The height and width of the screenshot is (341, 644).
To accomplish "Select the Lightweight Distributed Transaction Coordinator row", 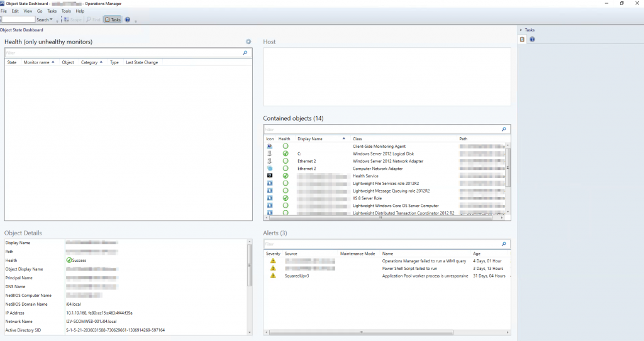I will pyautogui.click(x=384, y=213).
